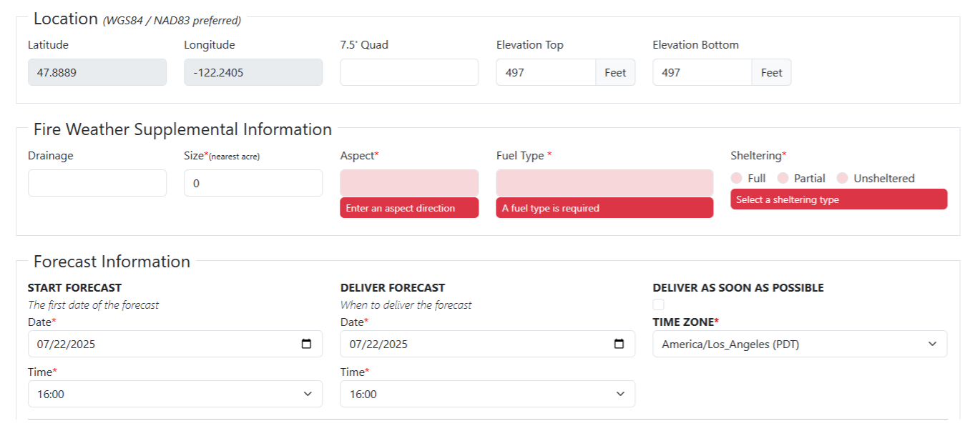This screenshot has width=980, height=441.
Task: Enable Deliver As Soon As Possible checkbox
Action: coord(659,304)
